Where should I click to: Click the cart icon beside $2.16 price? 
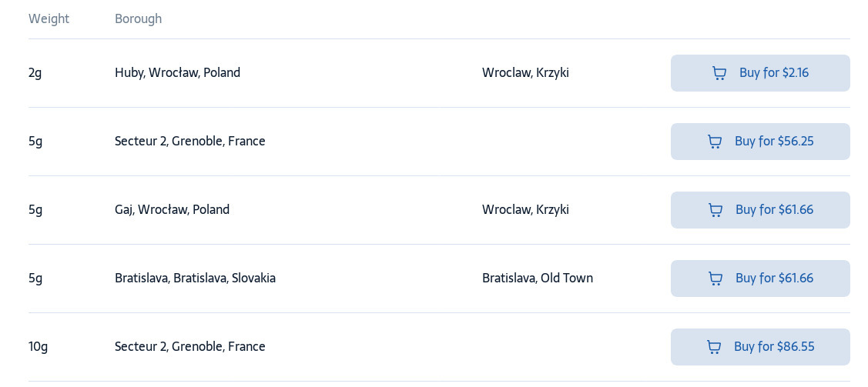coord(719,73)
